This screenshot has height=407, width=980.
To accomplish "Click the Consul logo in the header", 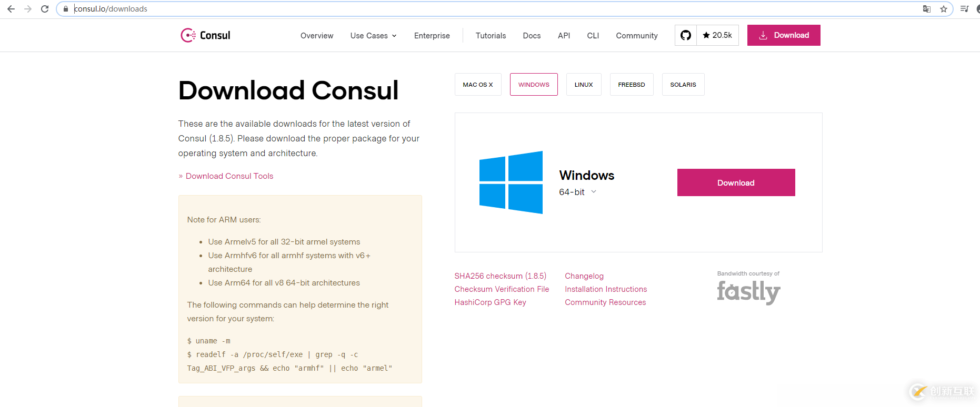I will click(206, 35).
